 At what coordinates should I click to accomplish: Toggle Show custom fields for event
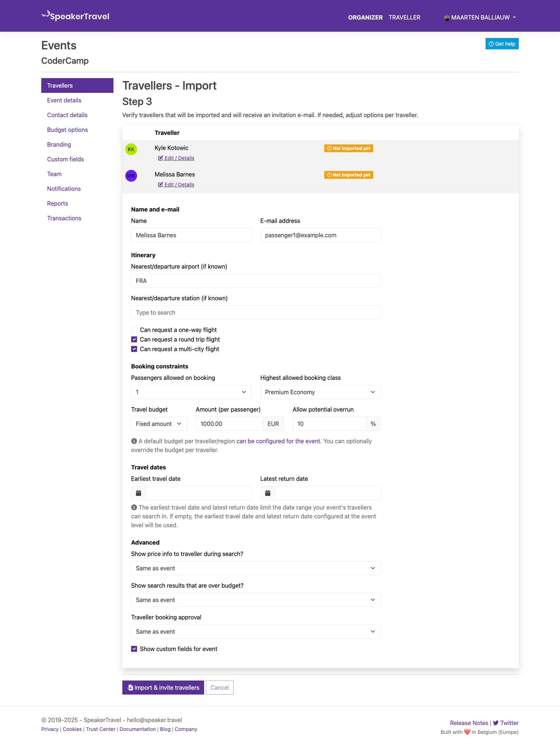[134, 649]
